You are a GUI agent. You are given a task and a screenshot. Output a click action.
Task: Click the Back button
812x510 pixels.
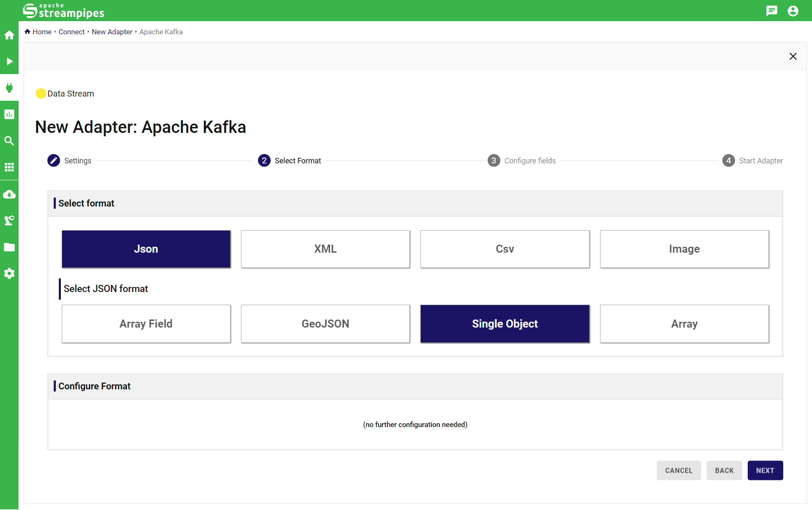coord(724,471)
